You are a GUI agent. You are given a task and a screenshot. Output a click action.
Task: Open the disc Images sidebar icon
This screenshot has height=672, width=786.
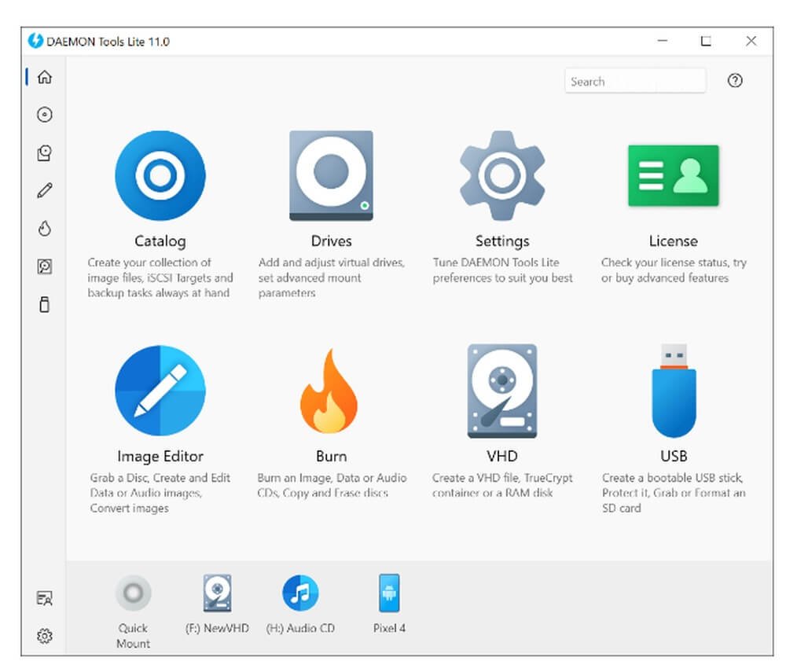(45, 115)
